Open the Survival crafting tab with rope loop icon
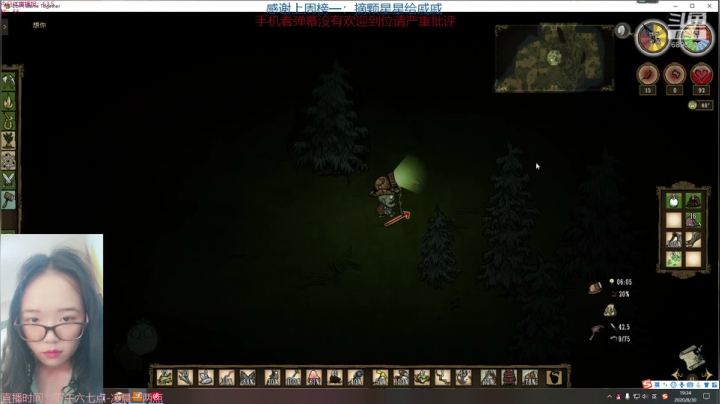Screen dimensions: 720x404 pyautogui.click(x=8, y=121)
